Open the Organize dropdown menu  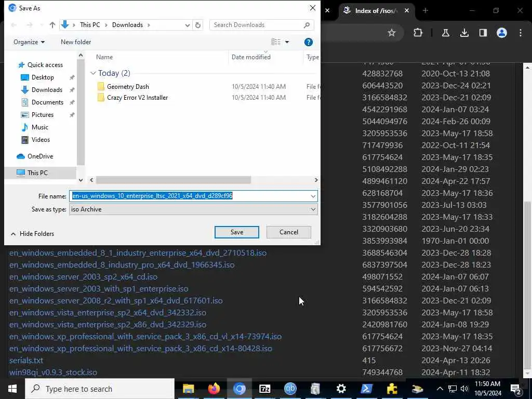pyautogui.click(x=29, y=42)
